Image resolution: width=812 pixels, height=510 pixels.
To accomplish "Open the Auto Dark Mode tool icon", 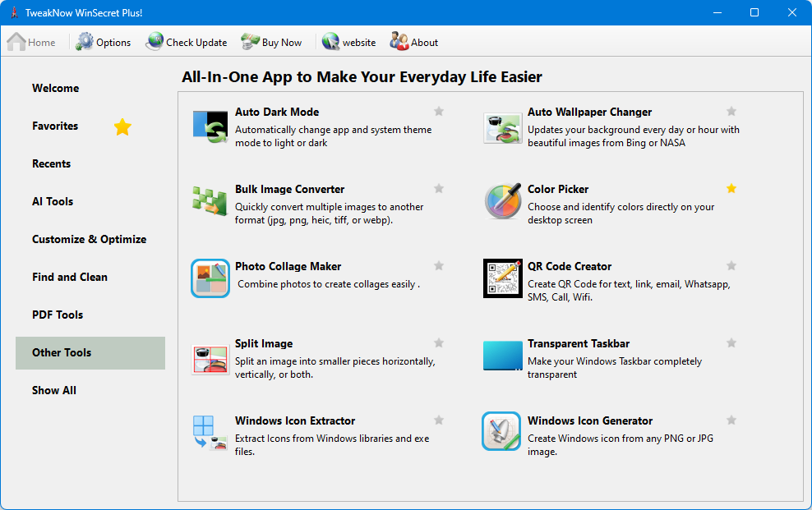I will pyautogui.click(x=210, y=126).
